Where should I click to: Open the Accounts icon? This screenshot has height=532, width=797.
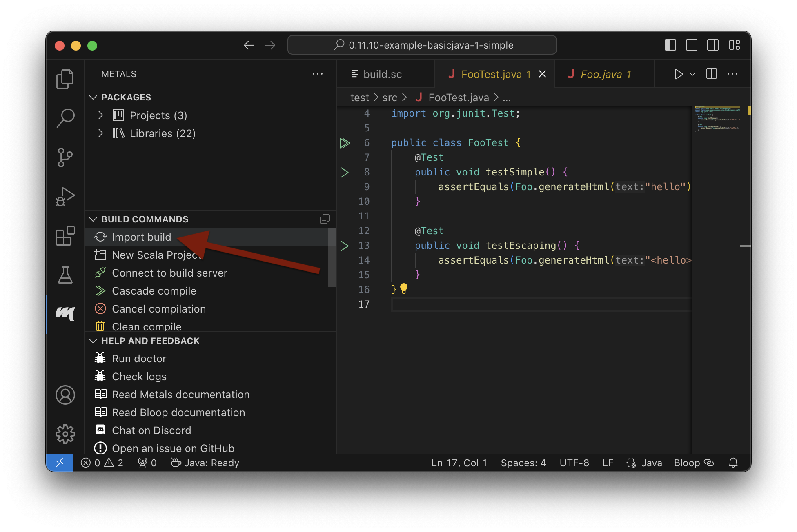click(65, 395)
